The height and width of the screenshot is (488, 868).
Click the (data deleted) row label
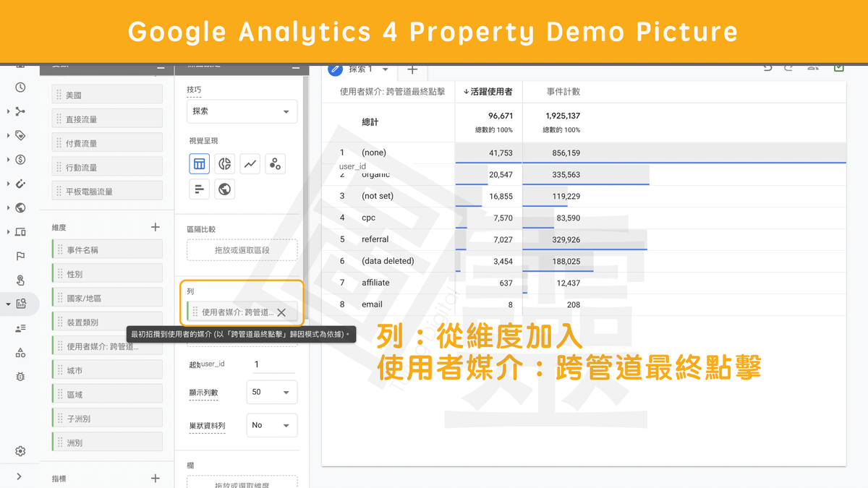[x=388, y=261]
